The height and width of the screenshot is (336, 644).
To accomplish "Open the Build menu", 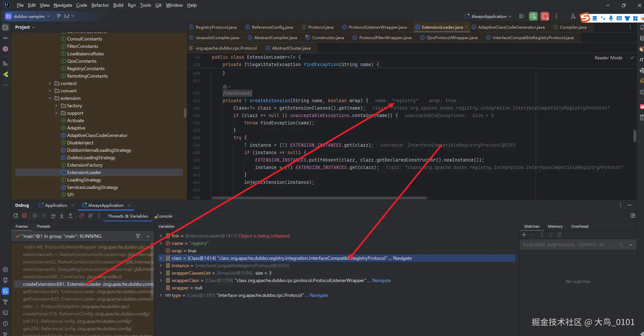I will (118, 5).
